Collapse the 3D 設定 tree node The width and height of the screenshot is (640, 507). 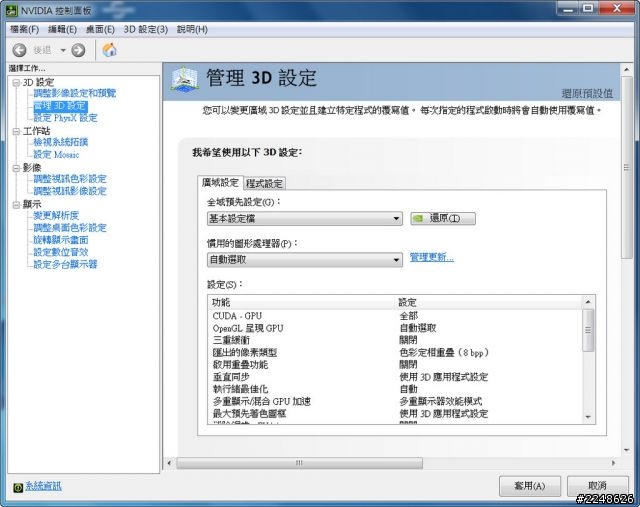click(16, 83)
